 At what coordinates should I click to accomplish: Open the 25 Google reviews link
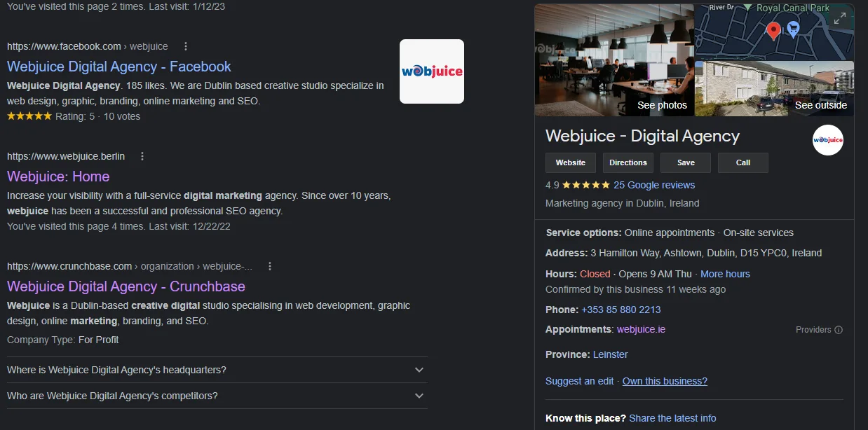pyautogui.click(x=654, y=185)
